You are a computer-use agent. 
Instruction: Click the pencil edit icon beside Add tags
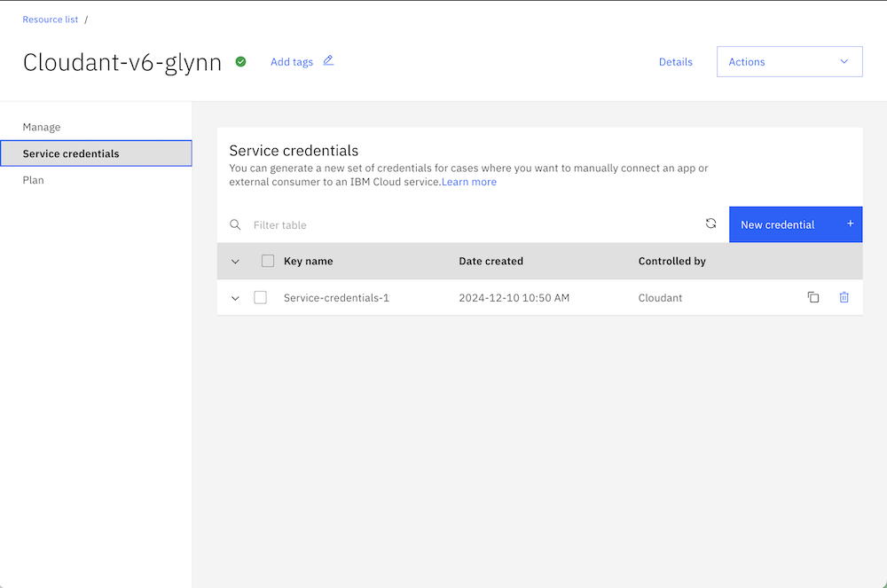click(328, 60)
